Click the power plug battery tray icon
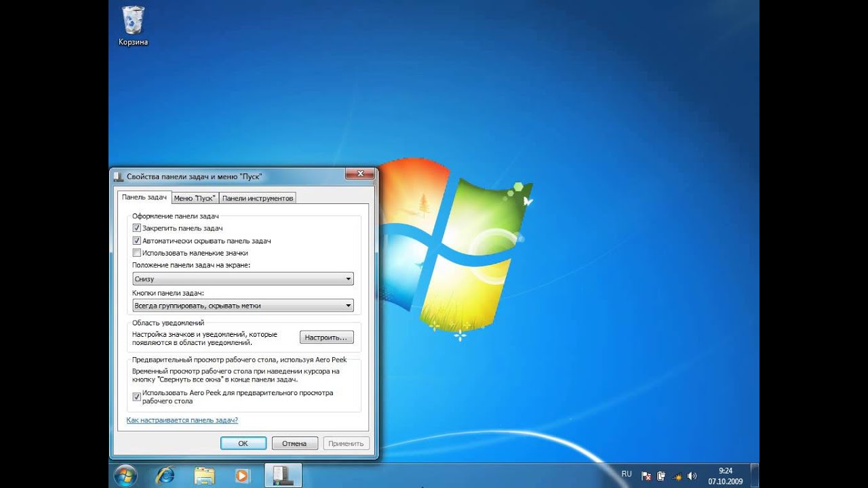 point(661,476)
